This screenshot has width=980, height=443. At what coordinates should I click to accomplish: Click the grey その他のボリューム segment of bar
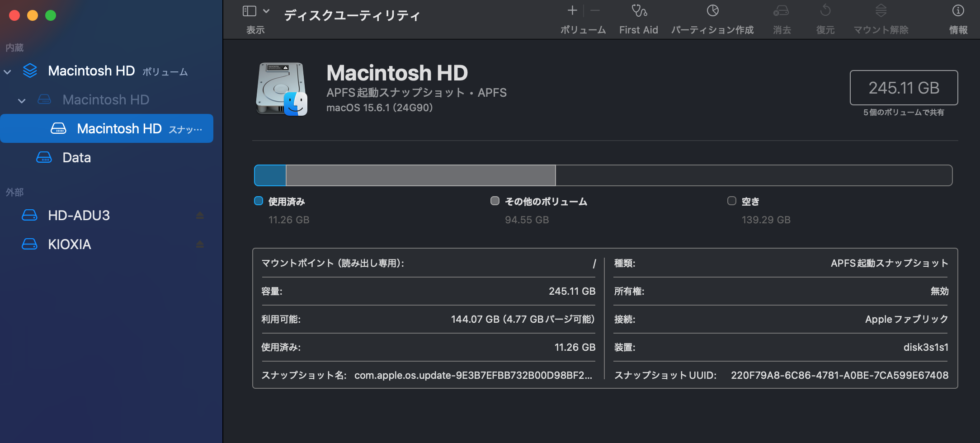click(421, 175)
